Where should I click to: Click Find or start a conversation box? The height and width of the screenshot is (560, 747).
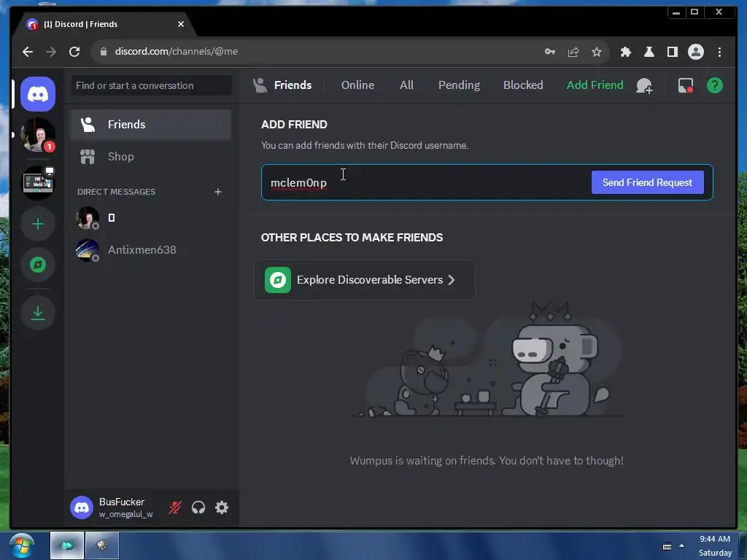[x=152, y=86]
